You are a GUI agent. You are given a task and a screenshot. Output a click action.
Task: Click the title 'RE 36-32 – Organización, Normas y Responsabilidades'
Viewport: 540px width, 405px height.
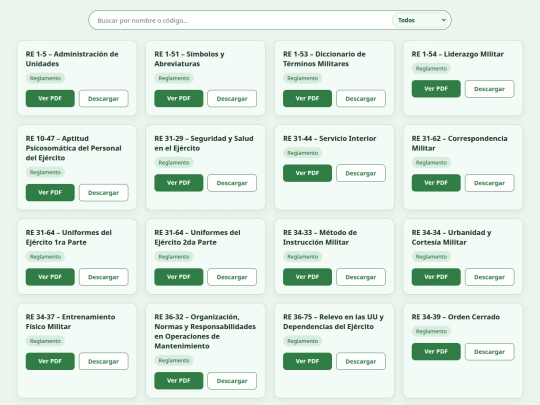(205, 331)
